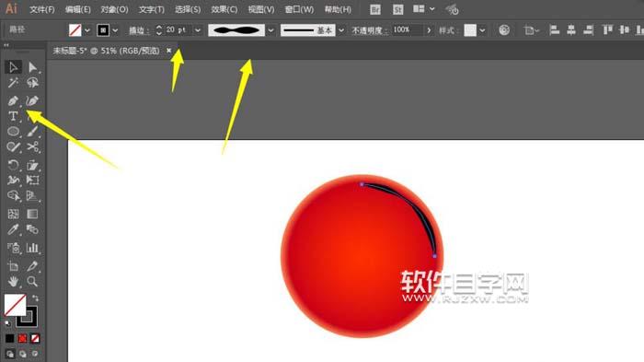
Task: Open Adobe Bridge via Br icon
Action: point(375,9)
